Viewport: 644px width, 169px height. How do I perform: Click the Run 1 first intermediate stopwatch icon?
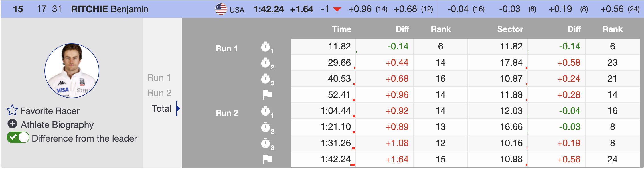[x=266, y=47]
